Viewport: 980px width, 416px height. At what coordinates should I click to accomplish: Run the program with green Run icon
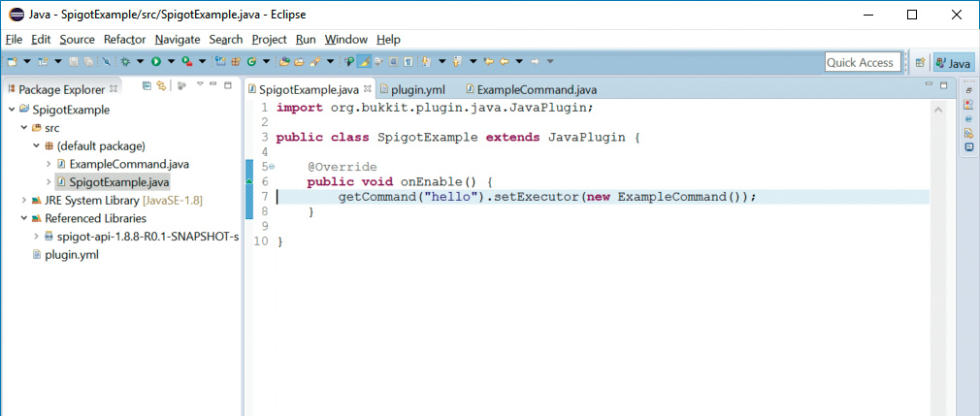(x=156, y=61)
